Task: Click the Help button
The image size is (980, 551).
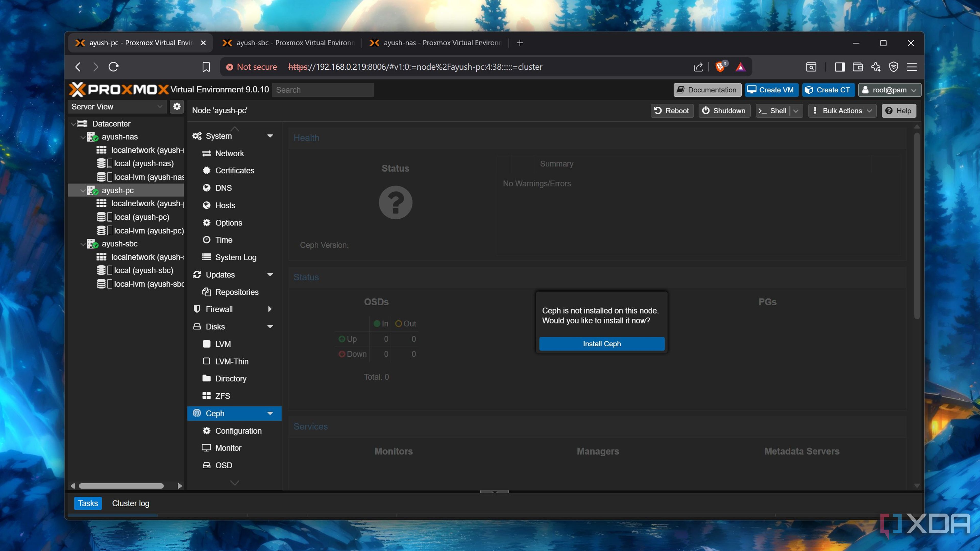Action: [x=899, y=111]
